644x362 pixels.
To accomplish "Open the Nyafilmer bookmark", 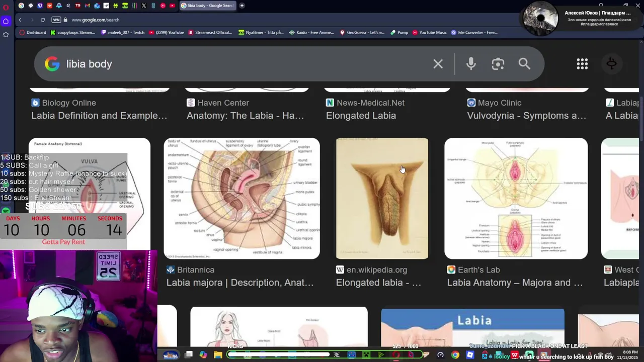I will (x=261, y=32).
